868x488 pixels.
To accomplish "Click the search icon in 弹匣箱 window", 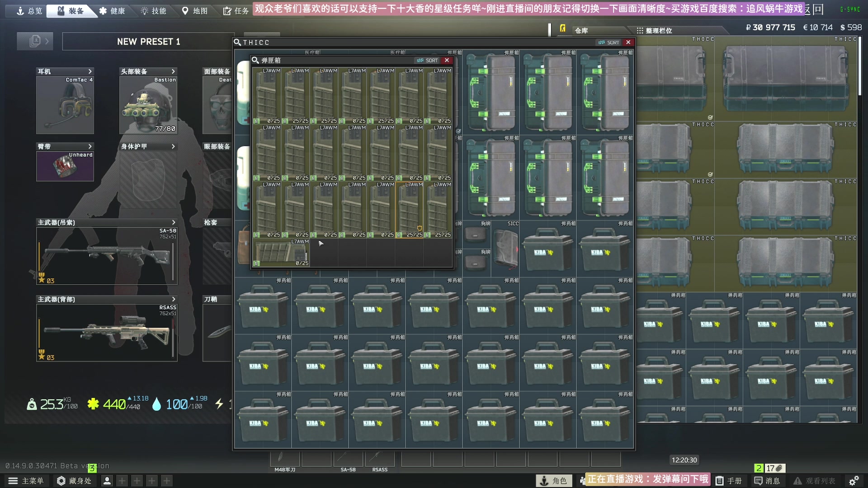I will (255, 60).
